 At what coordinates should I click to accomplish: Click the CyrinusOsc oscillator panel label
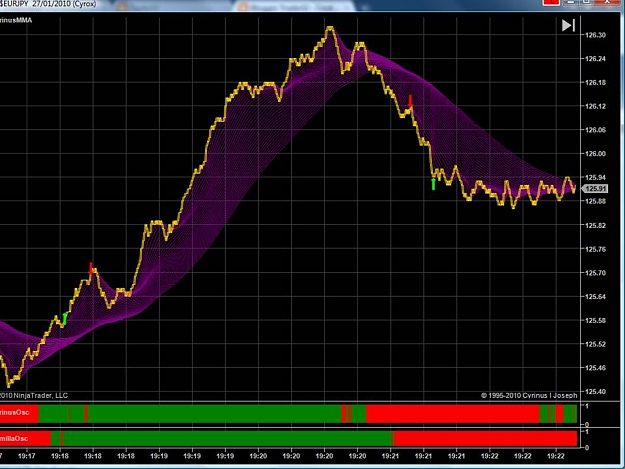pos(14,412)
